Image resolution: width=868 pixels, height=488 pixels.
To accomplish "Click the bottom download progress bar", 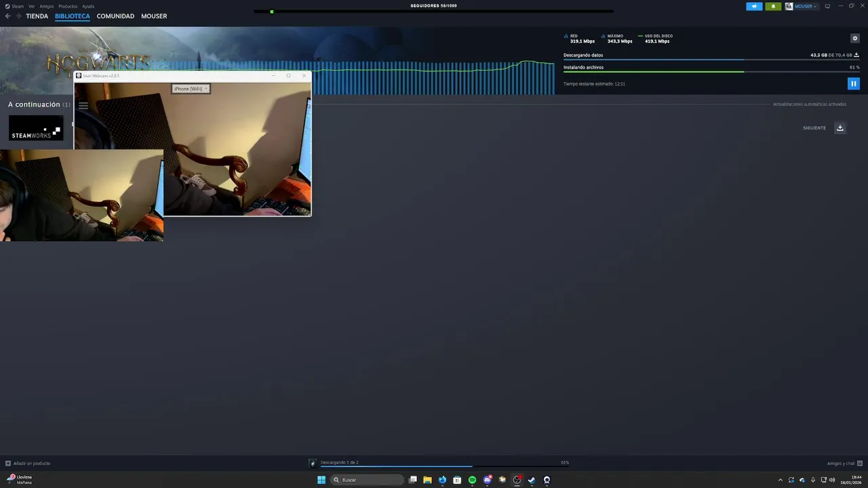I will (444, 466).
